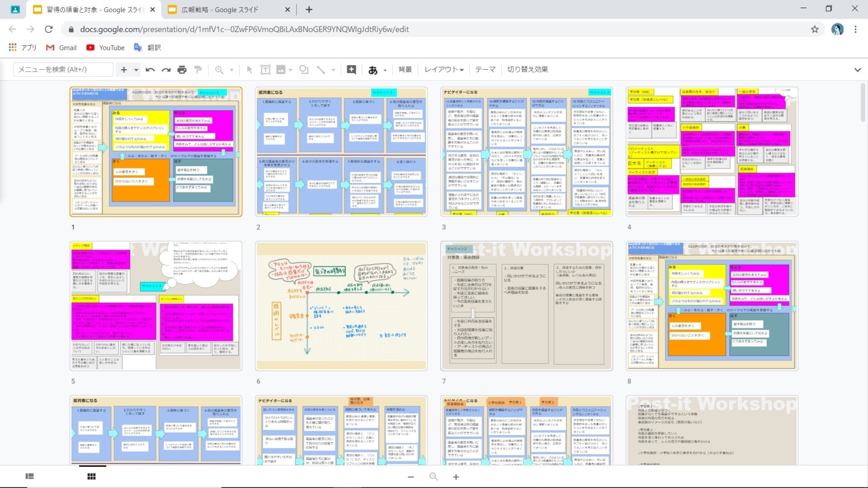Open the input tools dropdown arrow
Image resolution: width=868 pixels, height=488 pixels.
coord(385,70)
